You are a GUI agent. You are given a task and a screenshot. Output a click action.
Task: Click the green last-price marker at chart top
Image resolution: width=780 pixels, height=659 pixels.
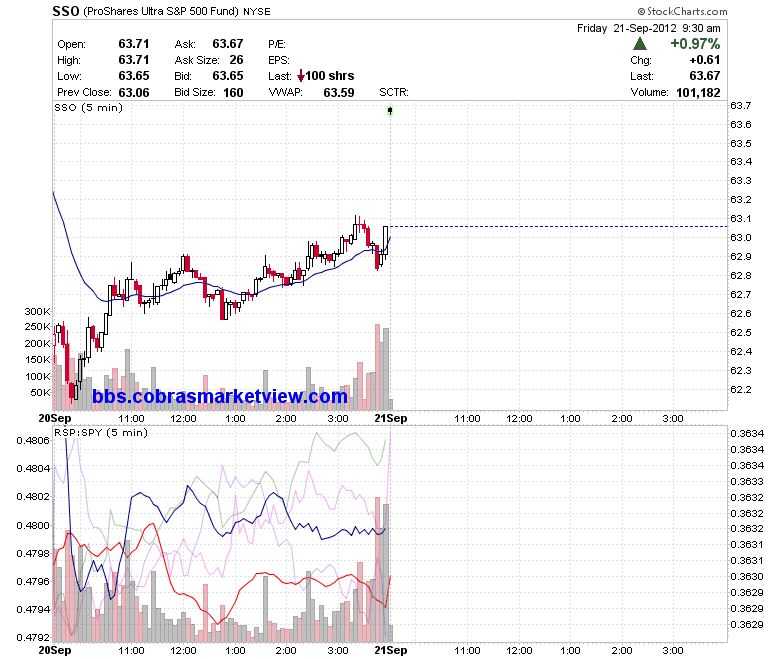tap(390, 110)
